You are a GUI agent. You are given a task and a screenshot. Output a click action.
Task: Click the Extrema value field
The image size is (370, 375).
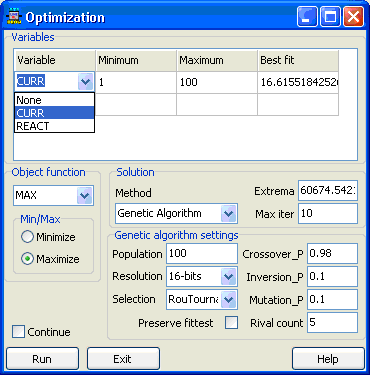tap(328, 191)
